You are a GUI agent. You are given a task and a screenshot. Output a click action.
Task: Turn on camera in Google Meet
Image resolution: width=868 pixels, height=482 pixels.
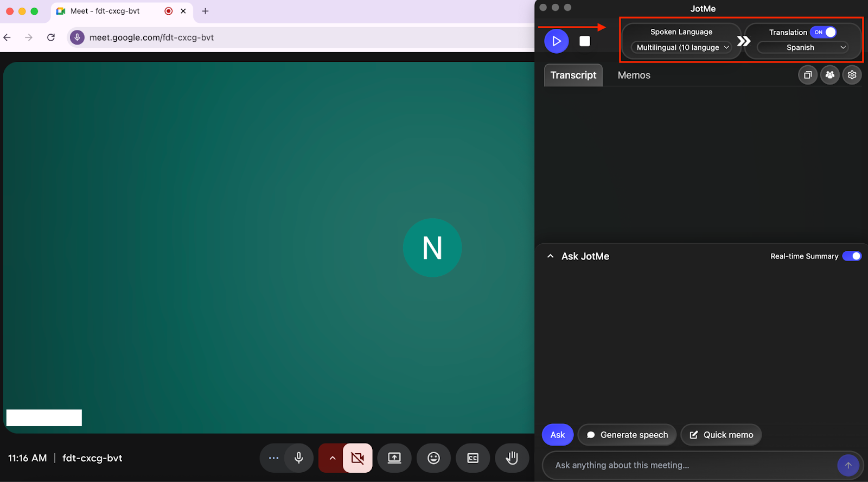358,458
